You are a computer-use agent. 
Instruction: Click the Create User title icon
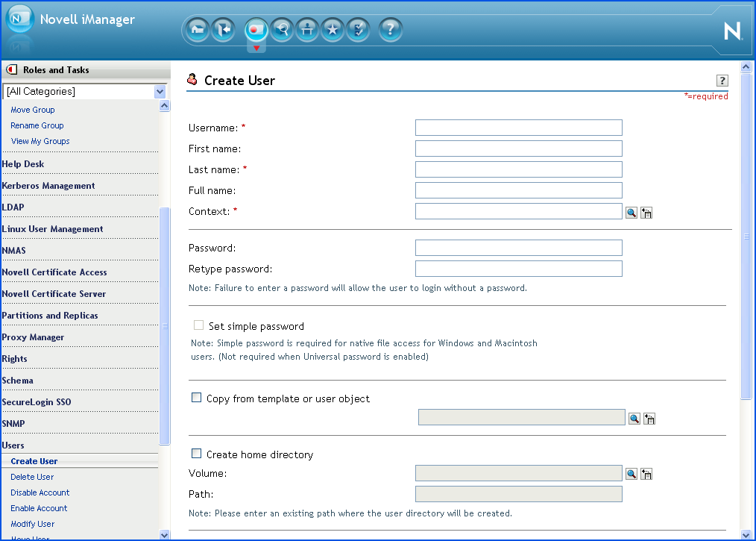(192, 80)
